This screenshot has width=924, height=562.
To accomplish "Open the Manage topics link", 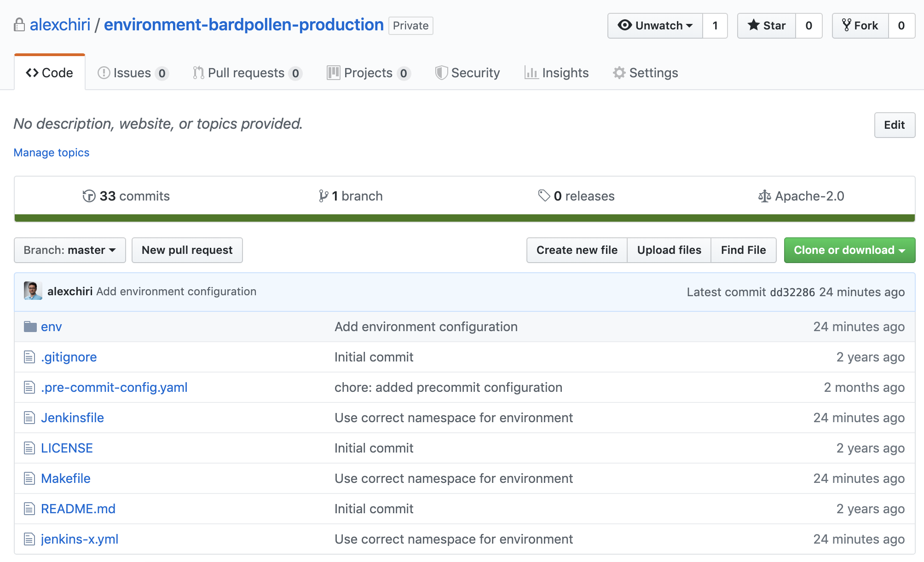I will coord(51,152).
